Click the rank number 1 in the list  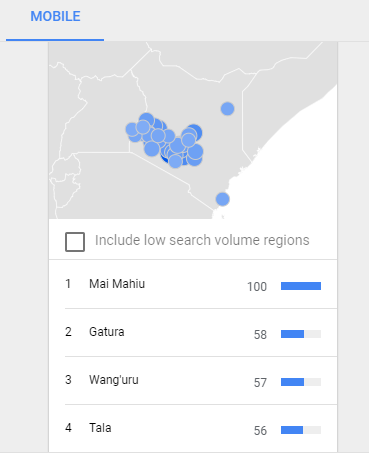68,284
